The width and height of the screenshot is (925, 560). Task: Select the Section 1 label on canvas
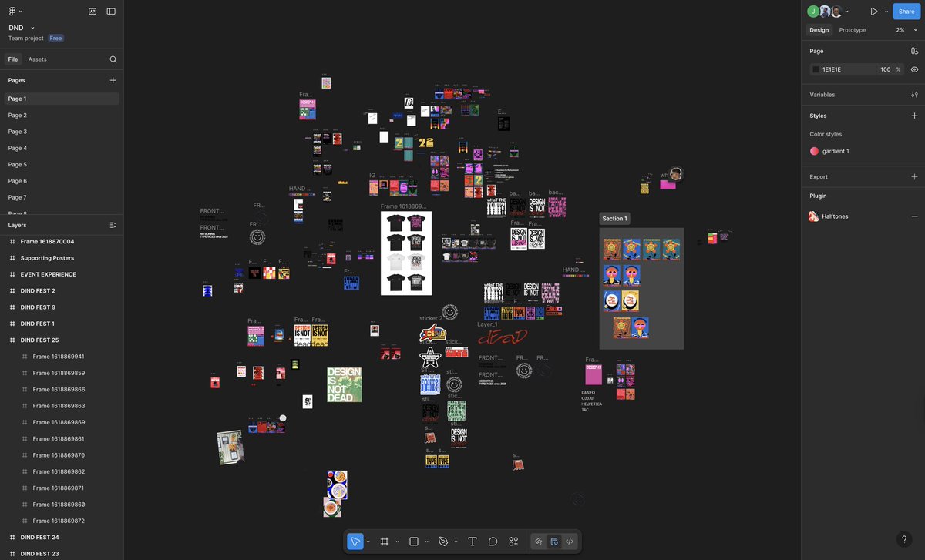(614, 219)
